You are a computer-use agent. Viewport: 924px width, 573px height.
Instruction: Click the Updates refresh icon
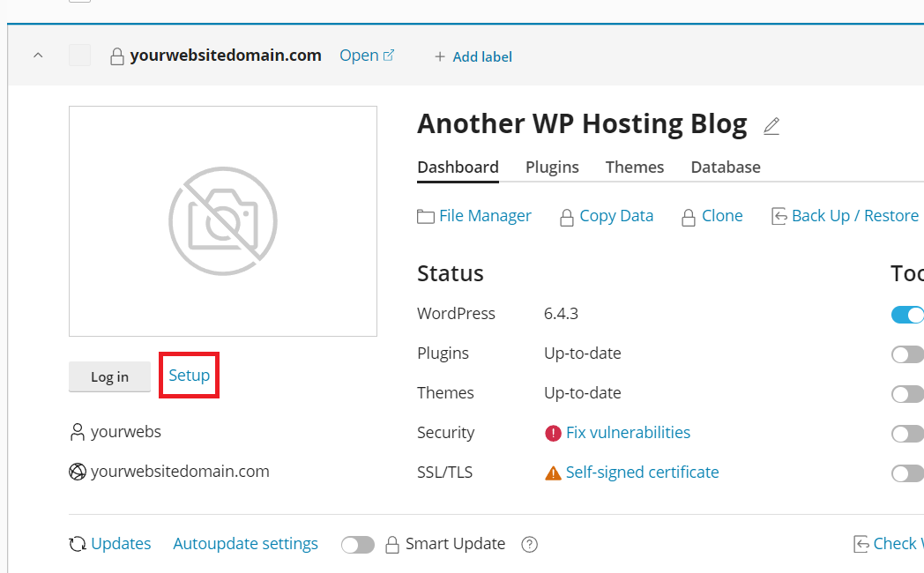pyautogui.click(x=78, y=544)
